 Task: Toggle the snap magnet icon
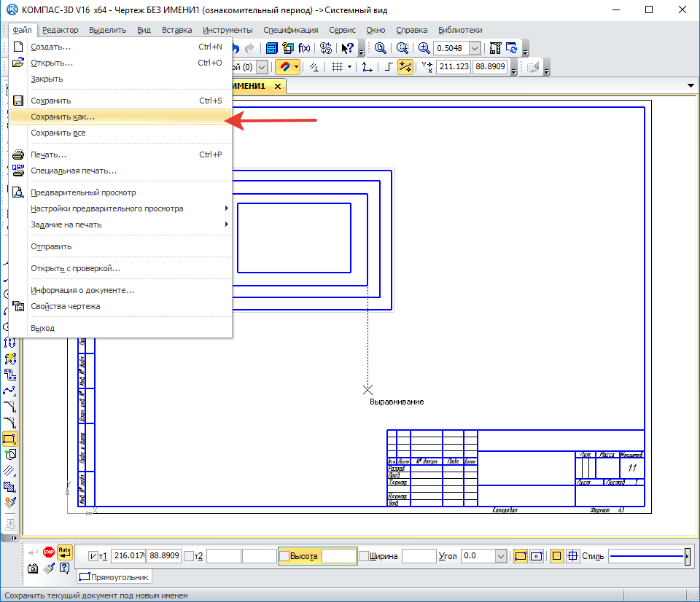[285, 67]
